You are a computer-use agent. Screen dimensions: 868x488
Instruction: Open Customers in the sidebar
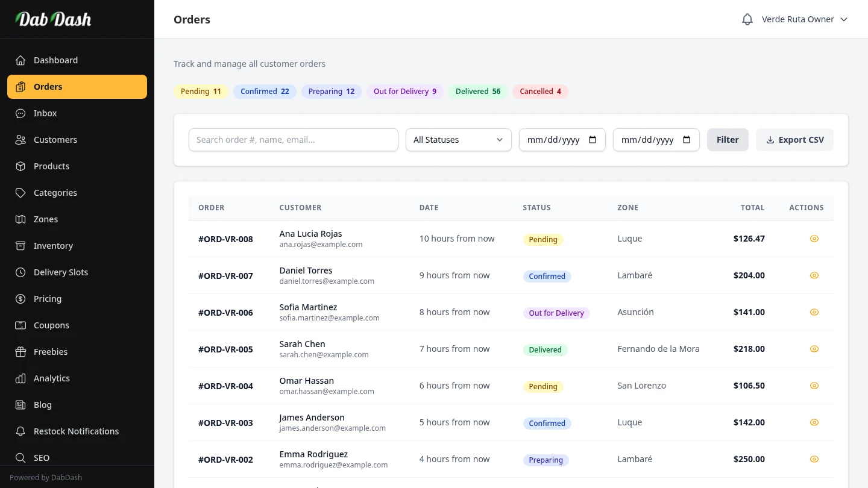[x=55, y=140]
